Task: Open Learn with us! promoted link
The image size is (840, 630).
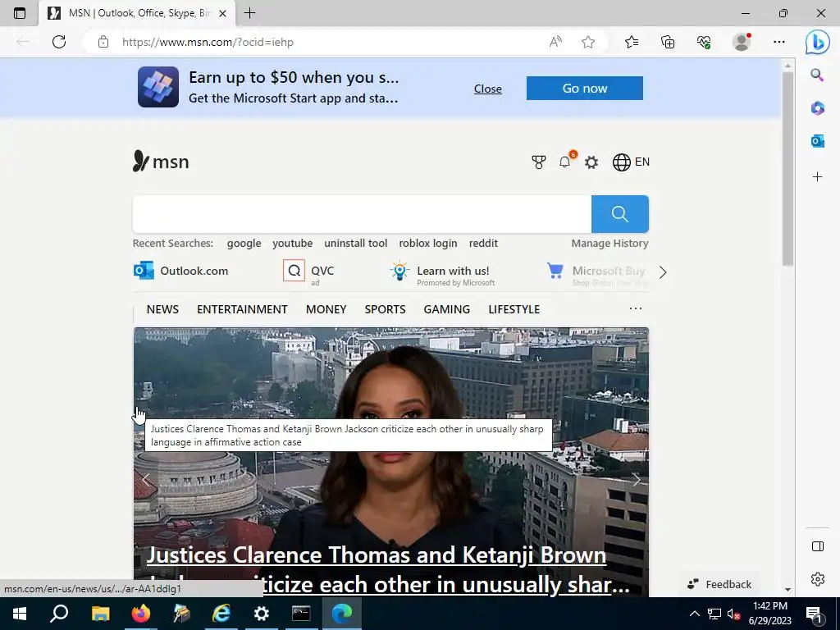Action: tap(442, 273)
